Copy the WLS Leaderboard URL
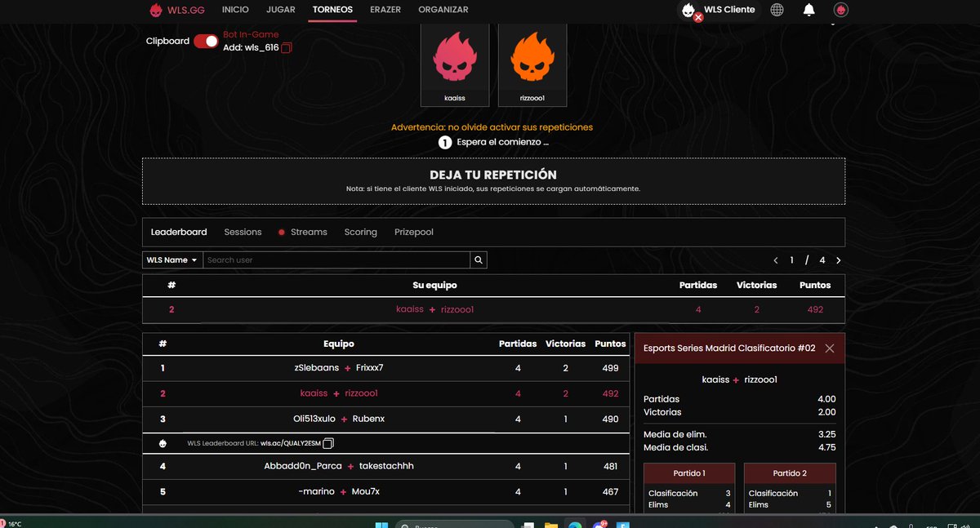 click(328, 443)
